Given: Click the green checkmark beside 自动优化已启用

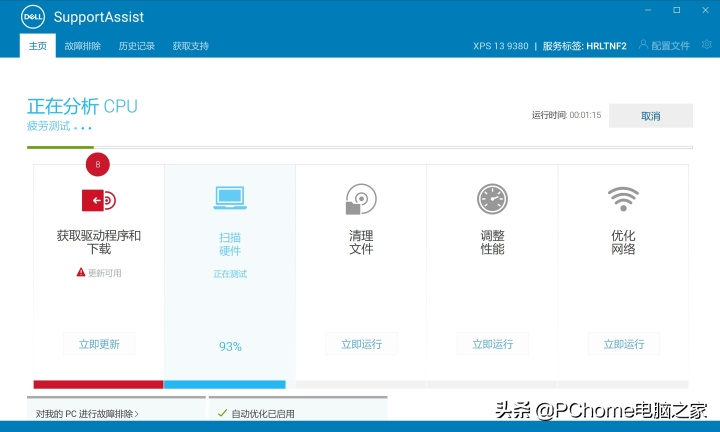Looking at the screenshot, I should pos(223,413).
